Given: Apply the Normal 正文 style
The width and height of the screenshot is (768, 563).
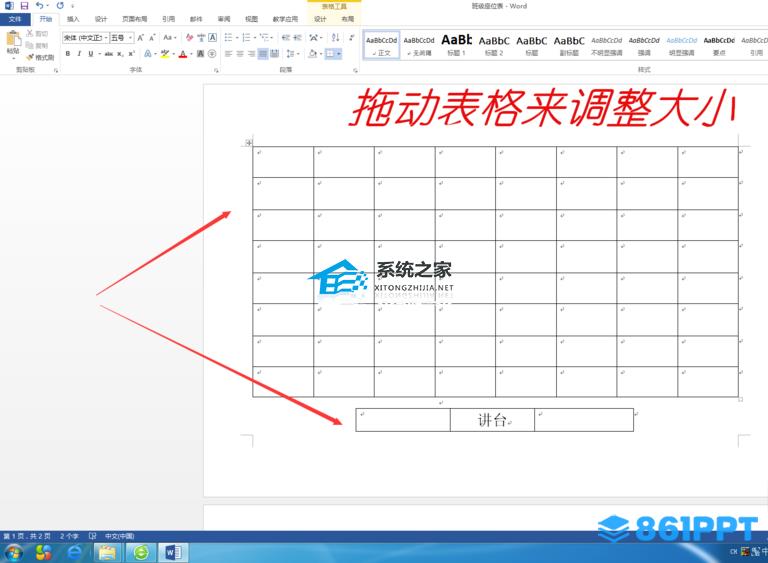Looking at the screenshot, I should click(382, 45).
